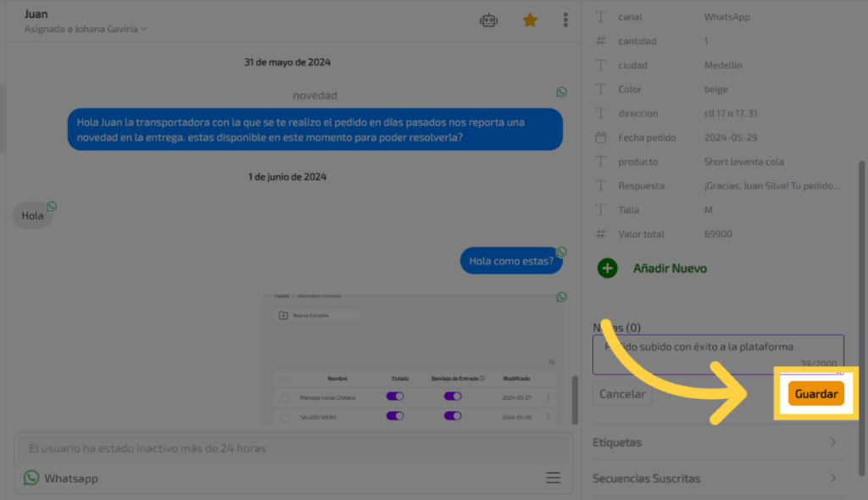Image resolution: width=868 pixels, height=500 pixels.
Task: Click the calendar icon beside Fecha pedido
Action: (601, 137)
